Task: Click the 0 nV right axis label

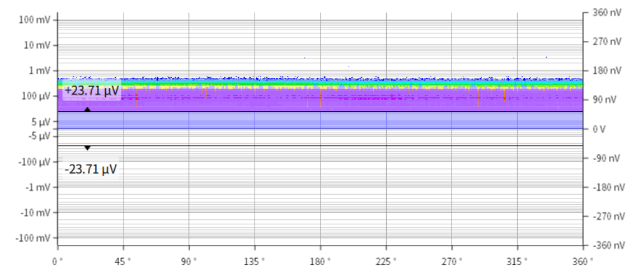Action: pos(599,129)
